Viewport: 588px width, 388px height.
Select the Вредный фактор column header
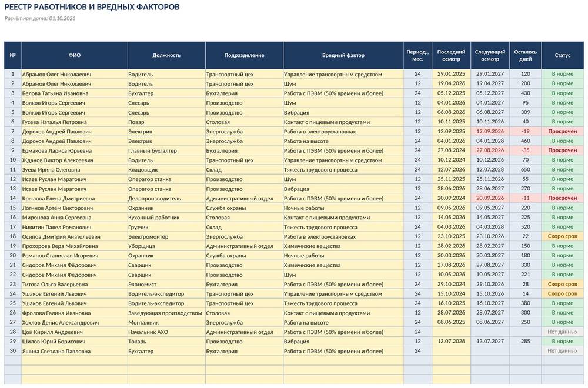[x=343, y=55]
